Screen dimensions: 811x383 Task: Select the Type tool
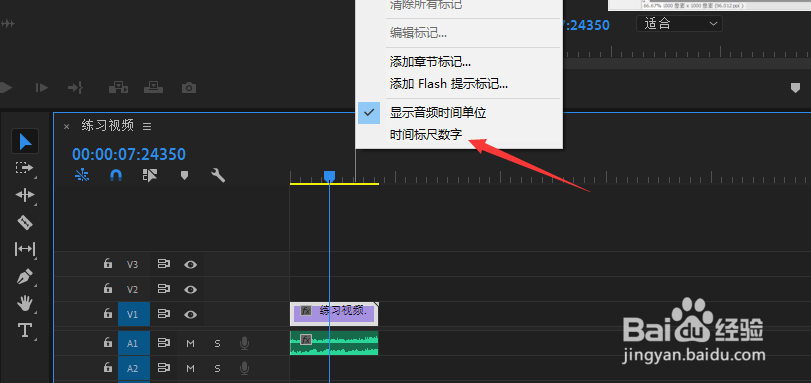[25, 330]
